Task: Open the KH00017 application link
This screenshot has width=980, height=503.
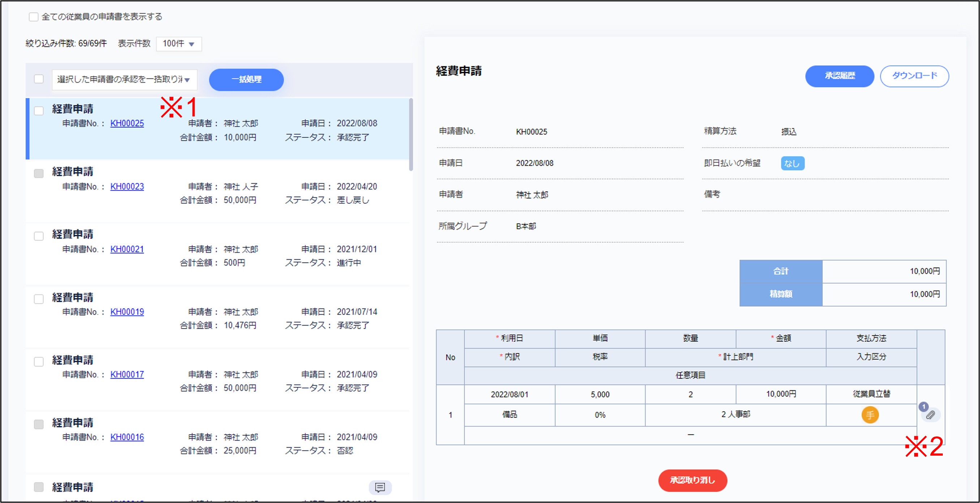Action: pos(127,374)
